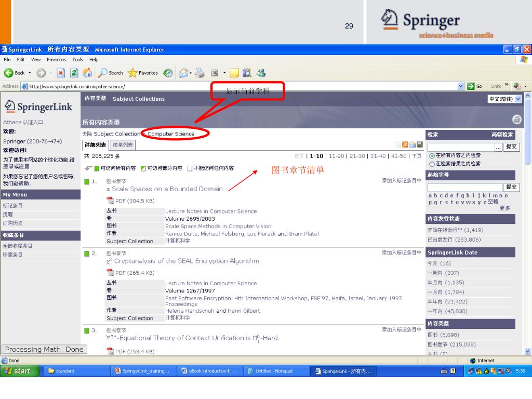Expand the Links toolbar chevron
Screen dimensions: 532x399
click(507, 85)
